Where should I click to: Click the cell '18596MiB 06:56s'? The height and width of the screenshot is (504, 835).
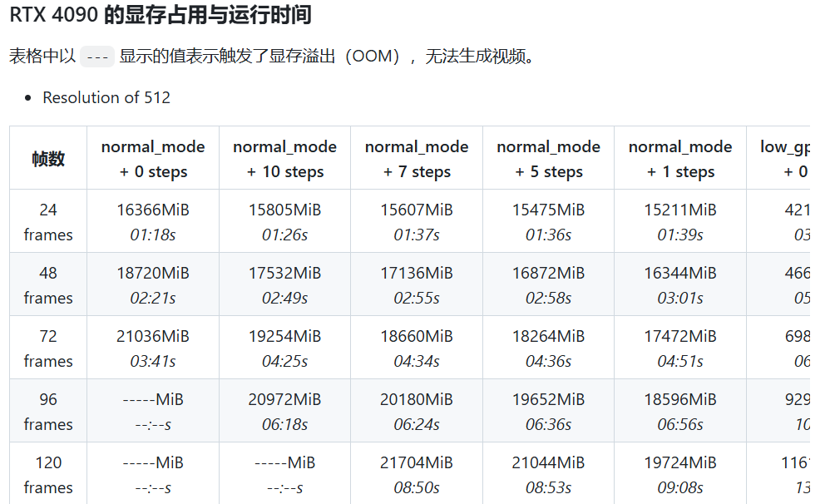(680, 412)
